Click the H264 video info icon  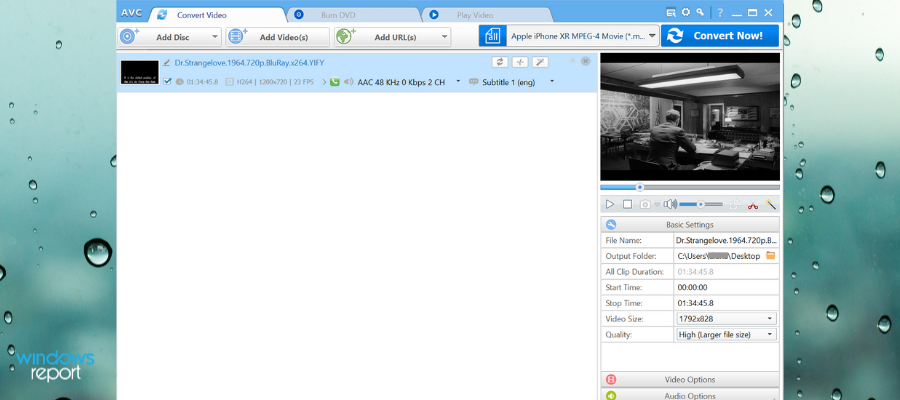click(x=230, y=82)
